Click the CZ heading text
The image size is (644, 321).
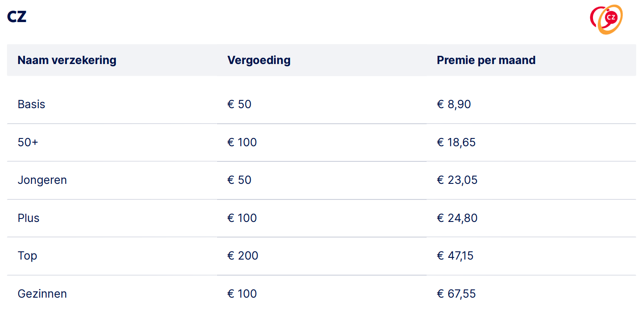17,17
